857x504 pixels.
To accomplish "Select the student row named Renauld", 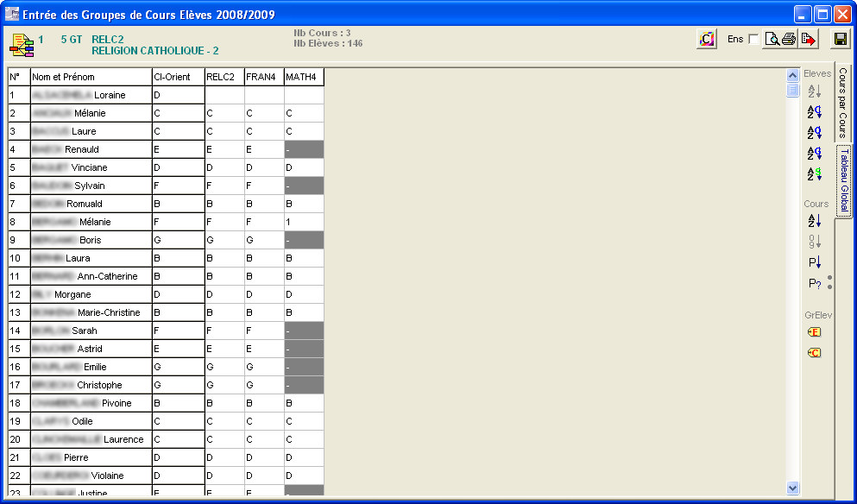I will click(167, 149).
